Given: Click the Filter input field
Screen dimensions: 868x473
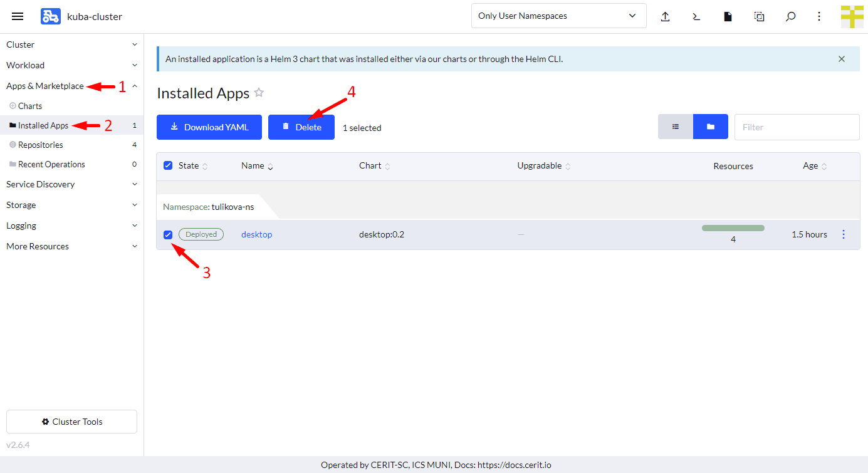Looking at the screenshot, I should 797,127.
